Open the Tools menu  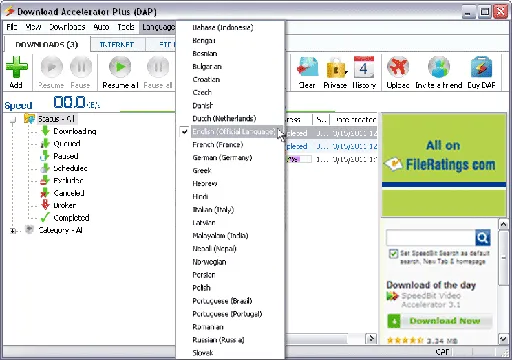(x=126, y=27)
